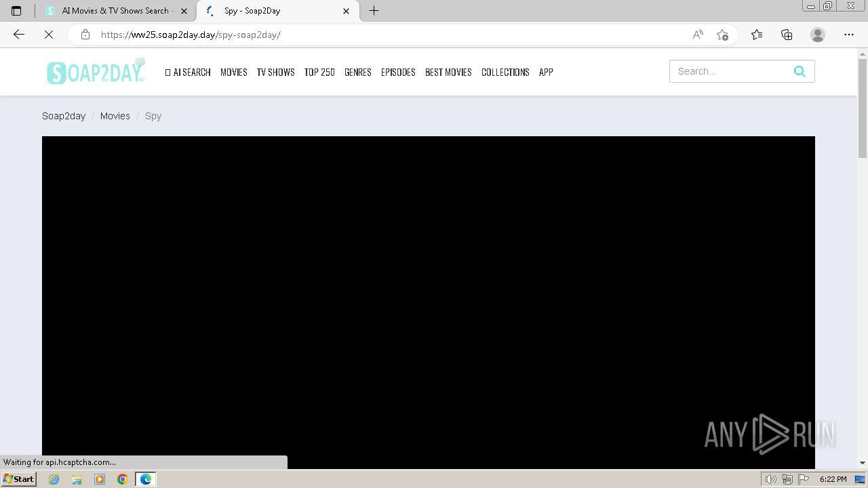
Task: Restore down the browser window
Action: (828, 6)
